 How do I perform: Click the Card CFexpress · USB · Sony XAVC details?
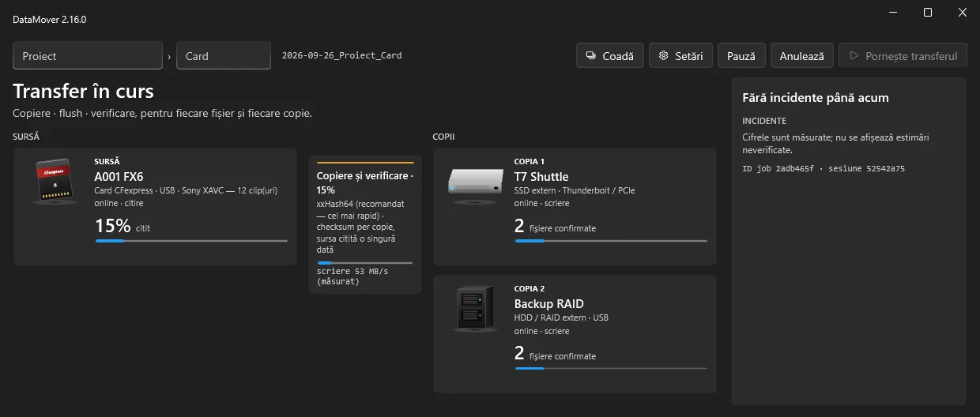coord(186,190)
